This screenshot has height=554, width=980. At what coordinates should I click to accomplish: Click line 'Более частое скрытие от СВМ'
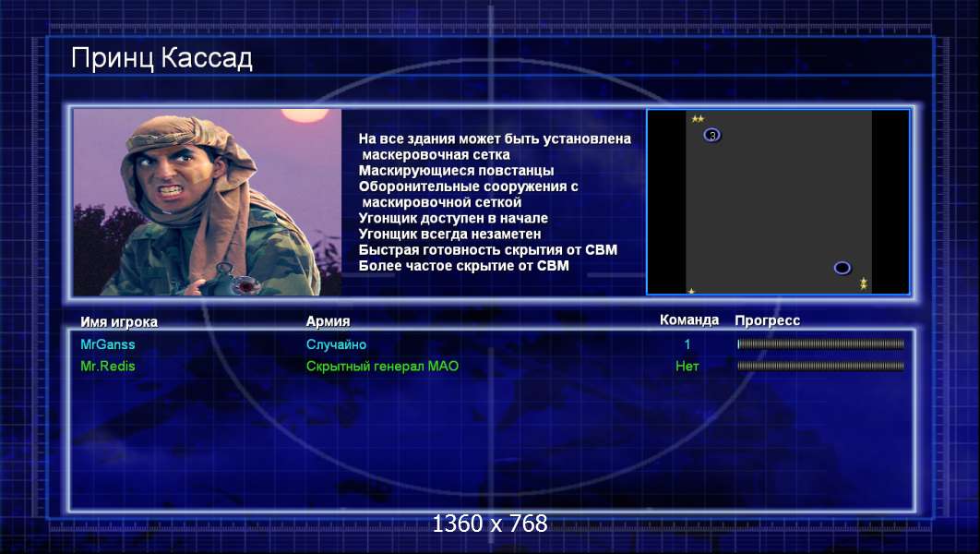click(463, 266)
